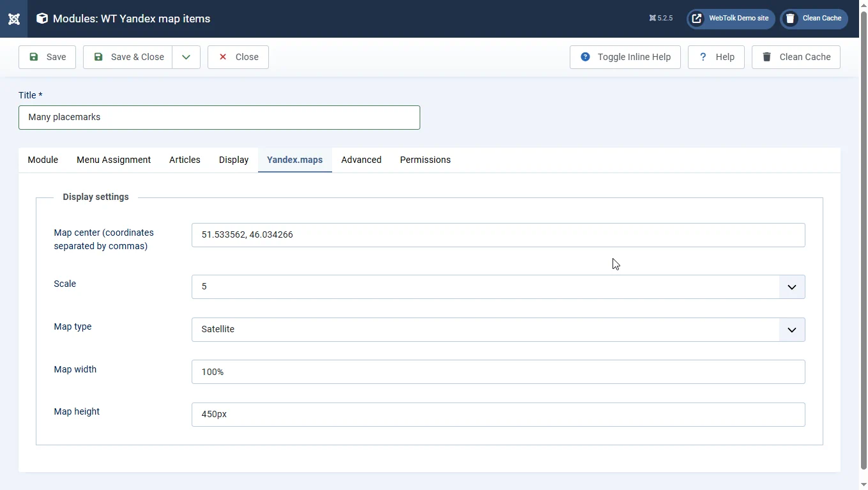Click Clean Cache in the top header
The width and height of the screenshot is (868, 490).
click(814, 19)
